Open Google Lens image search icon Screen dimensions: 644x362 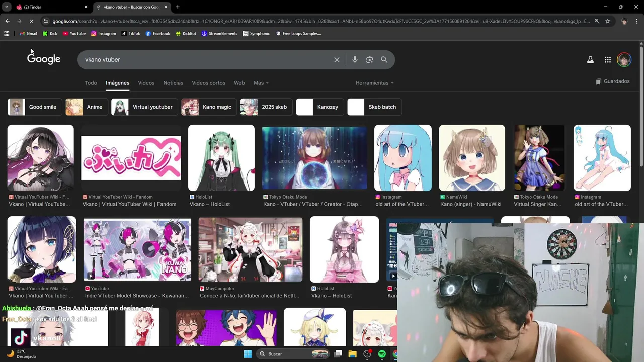369,60
